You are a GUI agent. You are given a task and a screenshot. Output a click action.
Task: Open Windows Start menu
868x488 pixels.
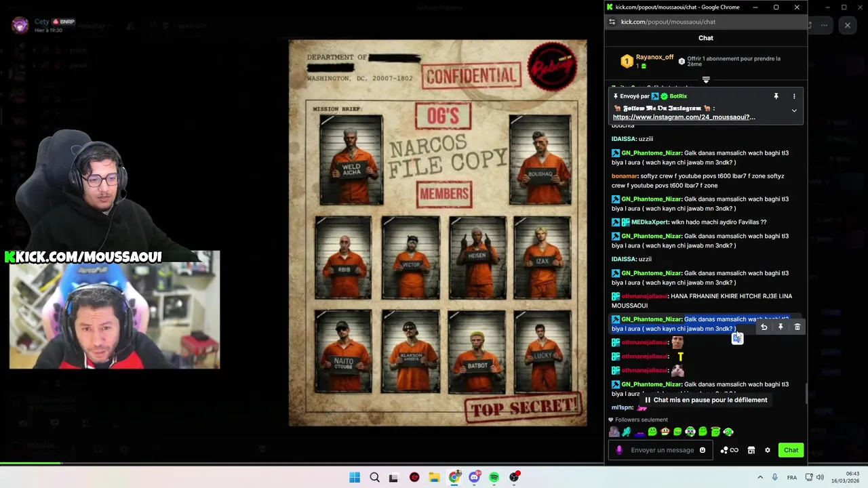(355, 477)
